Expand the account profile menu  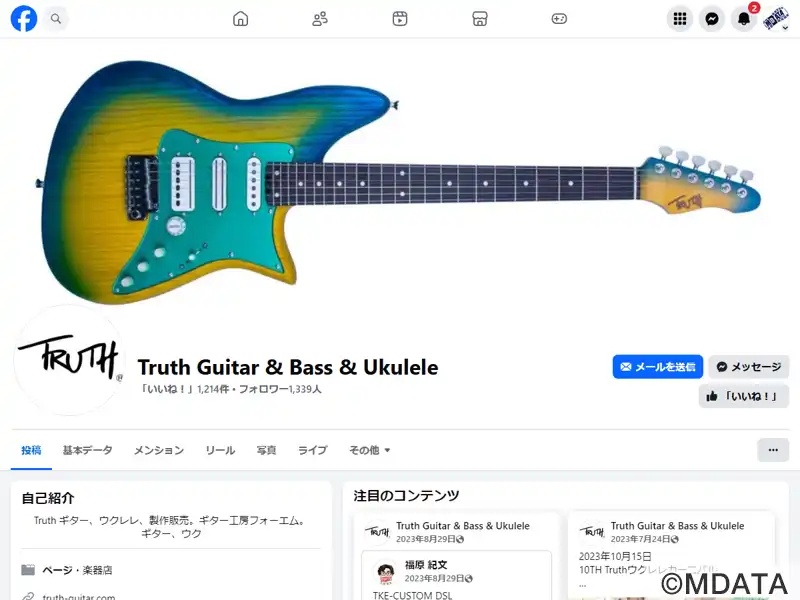776,19
